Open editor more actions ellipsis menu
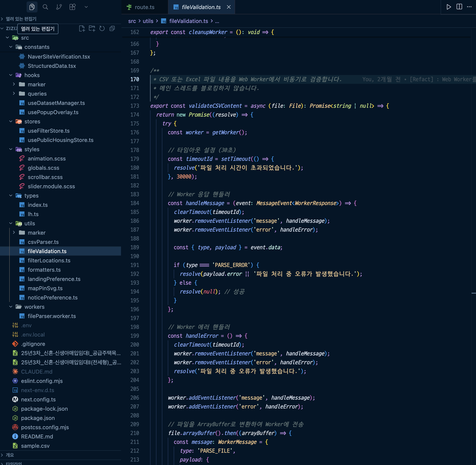Viewport: 476px width, 465px height. click(x=469, y=7)
